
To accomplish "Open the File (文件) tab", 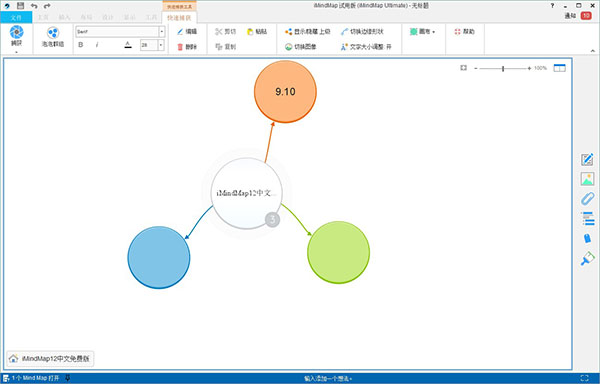I will coord(16,18).
